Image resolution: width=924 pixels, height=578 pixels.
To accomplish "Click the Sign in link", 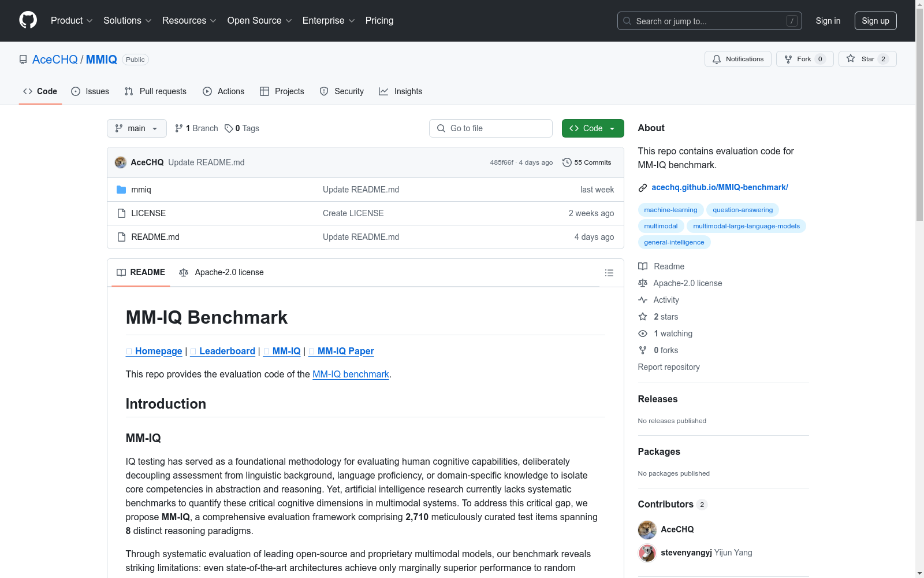I will point(828,21).
